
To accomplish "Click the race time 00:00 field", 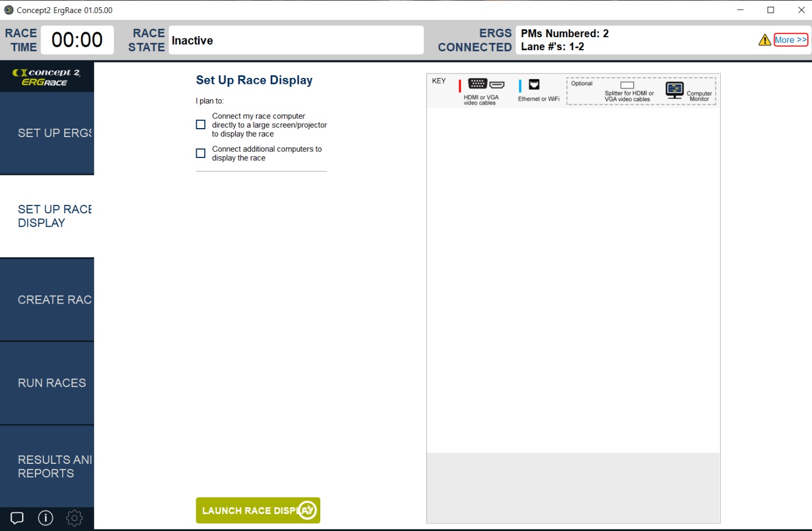I will pyautogui.click(x=77, y=40).
